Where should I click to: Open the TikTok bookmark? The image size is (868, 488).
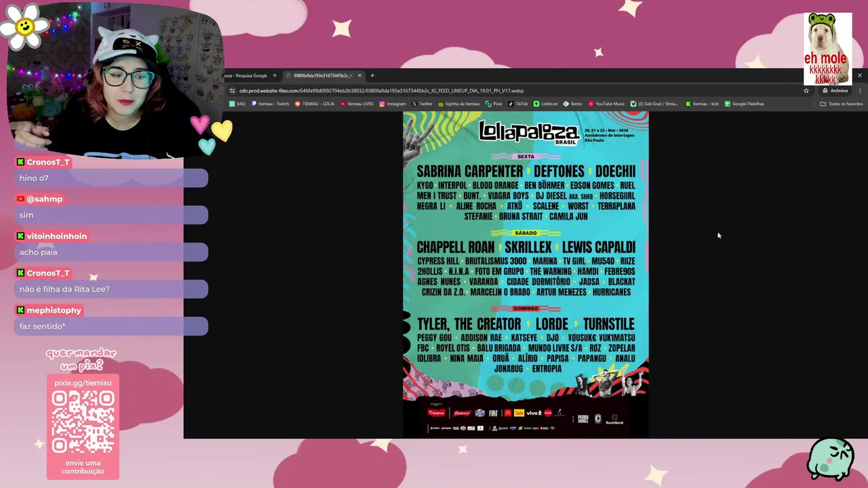point(518,104)
